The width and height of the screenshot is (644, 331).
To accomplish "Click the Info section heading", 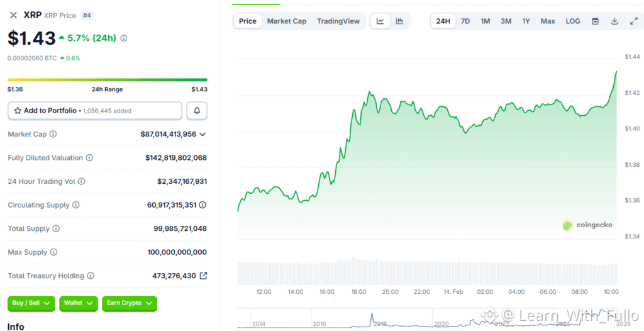I will click(x=16, y=327).
